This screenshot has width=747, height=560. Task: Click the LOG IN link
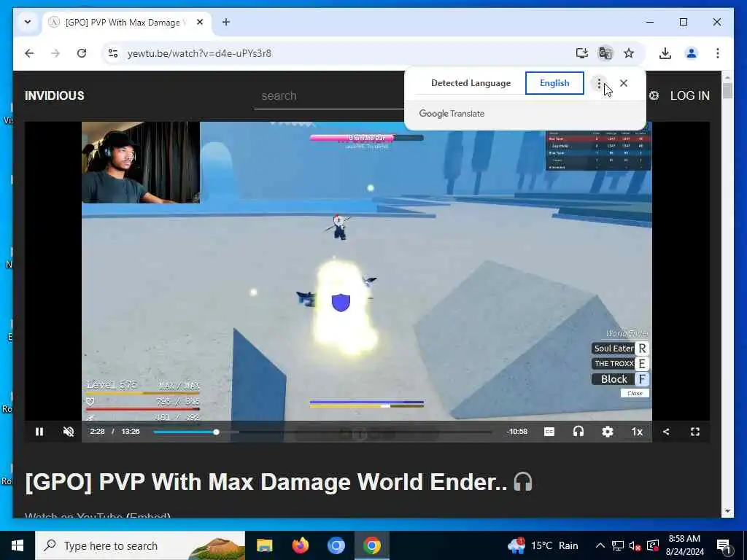[690, 96]
